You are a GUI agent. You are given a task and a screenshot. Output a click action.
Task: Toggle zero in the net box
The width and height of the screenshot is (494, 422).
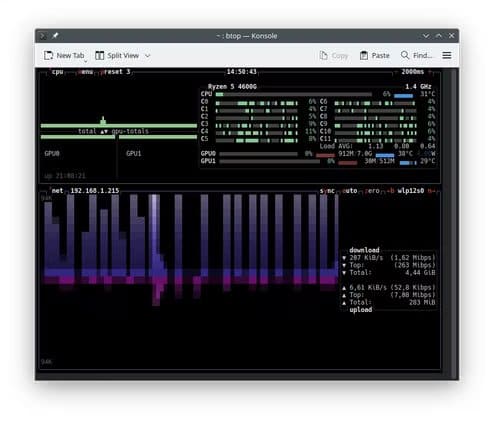tap(372, 191)
